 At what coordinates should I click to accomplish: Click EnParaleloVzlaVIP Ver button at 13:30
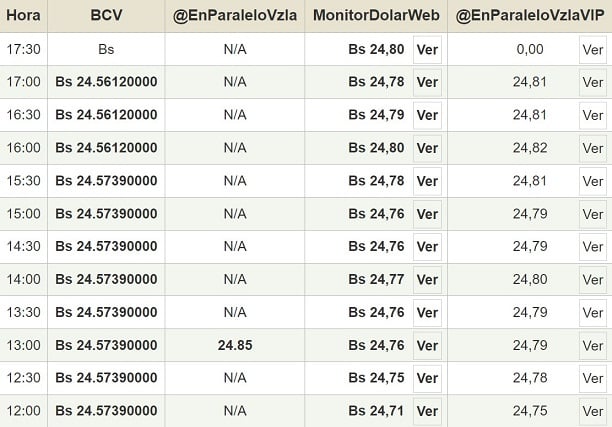593,312
